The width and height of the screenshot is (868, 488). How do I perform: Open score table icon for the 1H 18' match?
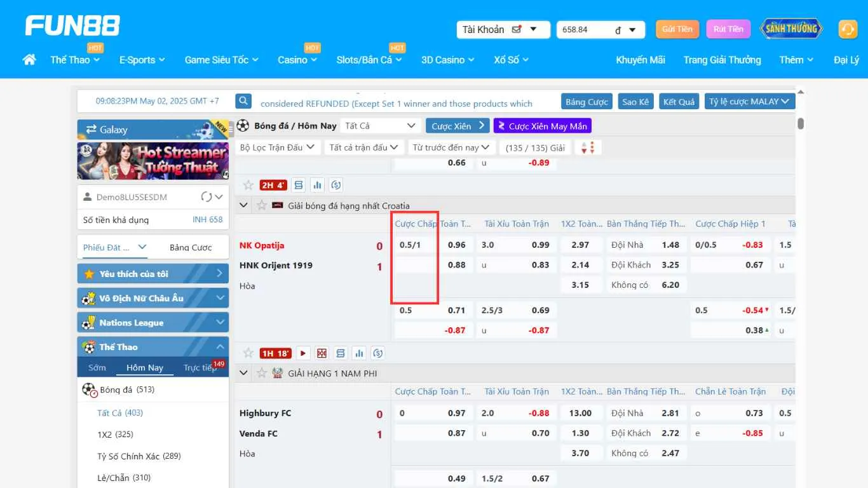341,353
